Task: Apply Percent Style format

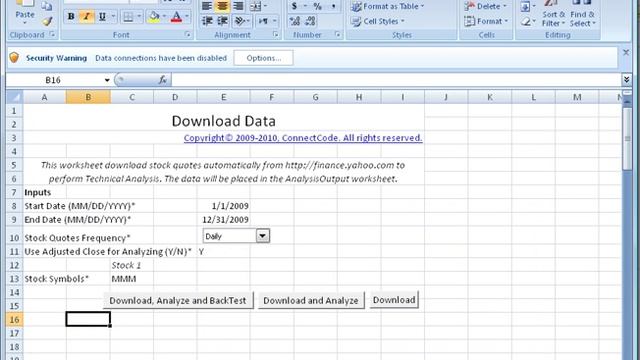Action: point(318,6)
